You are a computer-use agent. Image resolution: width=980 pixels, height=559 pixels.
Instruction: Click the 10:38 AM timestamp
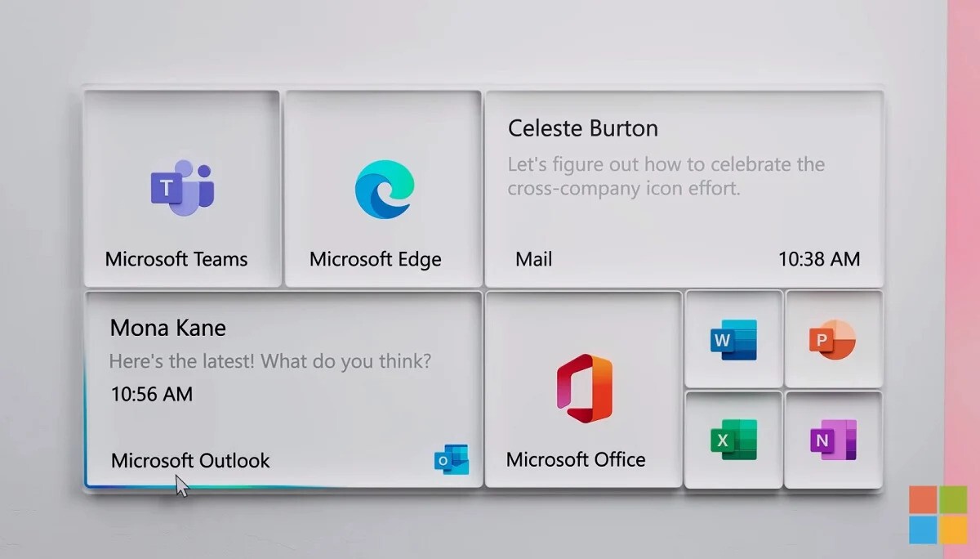pyautogui.click(x=819, y=260)
